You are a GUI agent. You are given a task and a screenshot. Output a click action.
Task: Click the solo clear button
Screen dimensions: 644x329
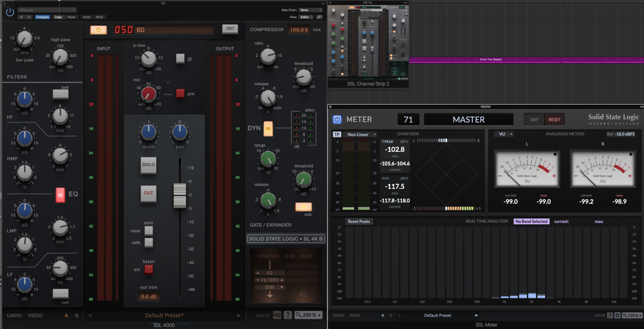click(149, 230)
